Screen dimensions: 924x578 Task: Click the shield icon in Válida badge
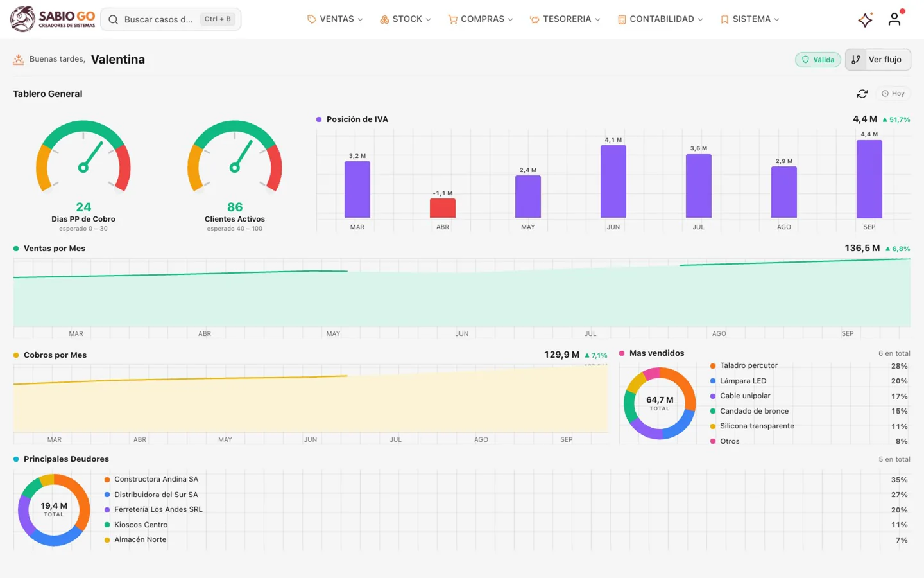coord(805,60)
